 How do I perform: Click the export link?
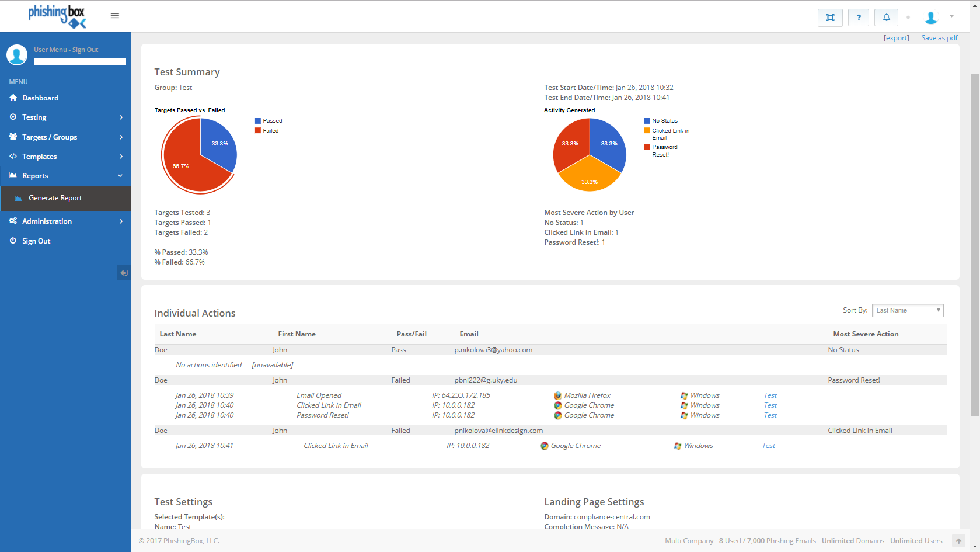896,38
